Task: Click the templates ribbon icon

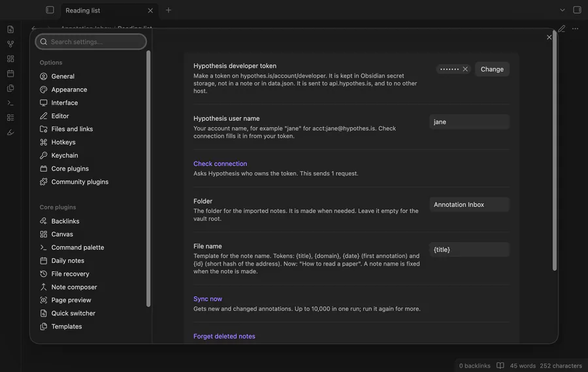Action: [x=10, y=88]
